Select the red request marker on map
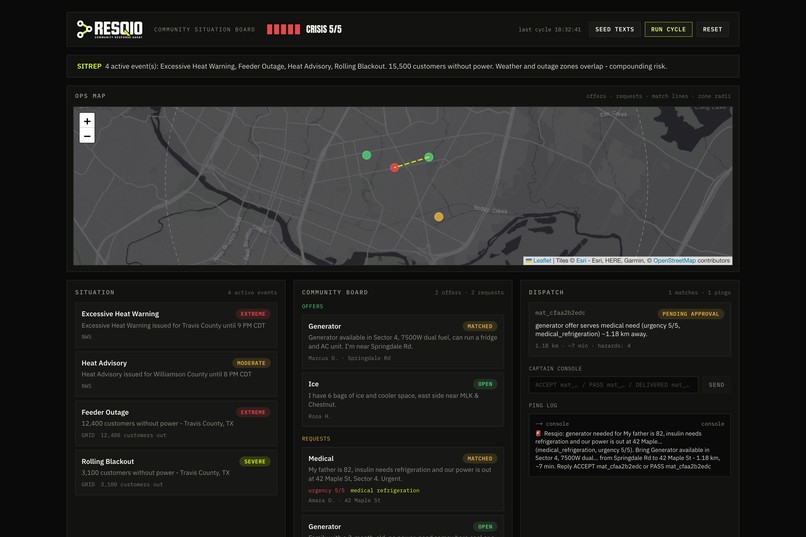 (x=394, y=168)
